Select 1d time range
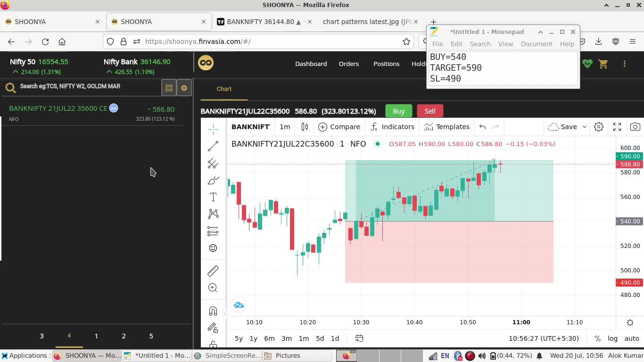Viewport: 644px width, 362px height. (x=335, y=338)
